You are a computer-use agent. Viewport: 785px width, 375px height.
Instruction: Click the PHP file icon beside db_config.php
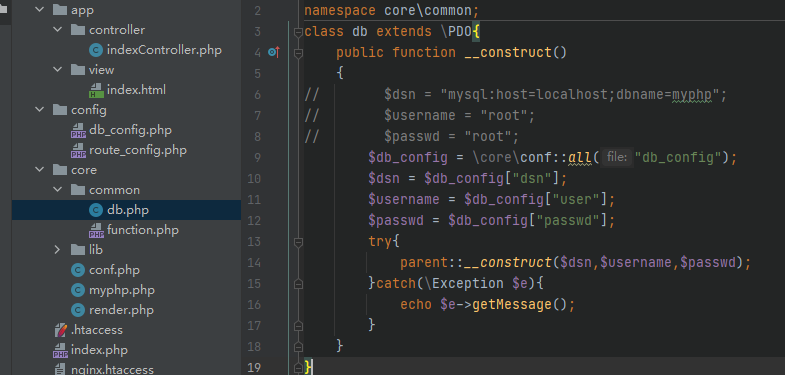(x=78, y=130)
